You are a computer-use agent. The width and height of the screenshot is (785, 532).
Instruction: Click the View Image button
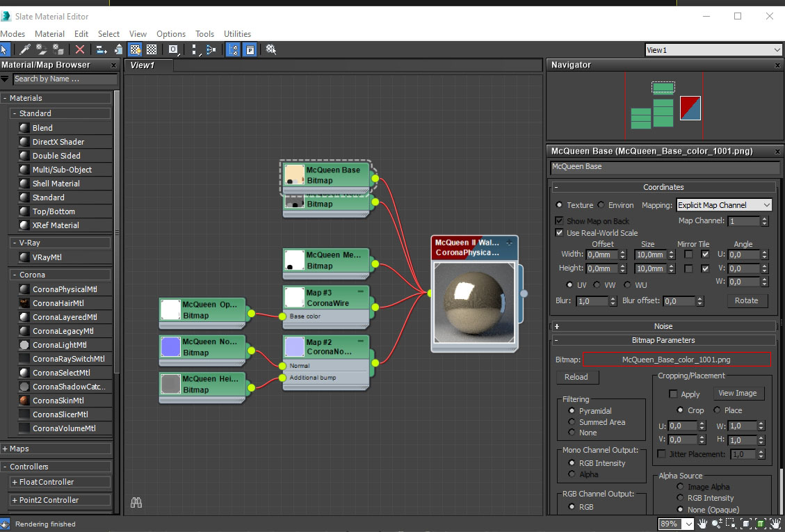point(737,394)
